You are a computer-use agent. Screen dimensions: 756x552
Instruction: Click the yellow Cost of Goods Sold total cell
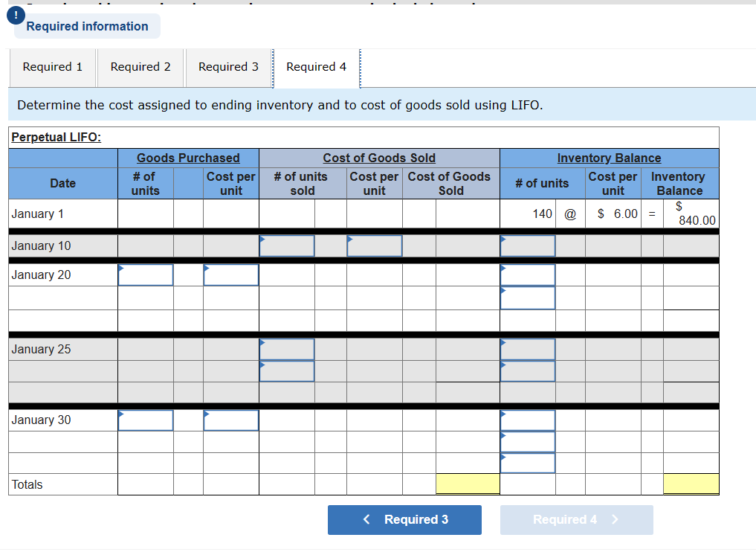(x=468, y=484)
